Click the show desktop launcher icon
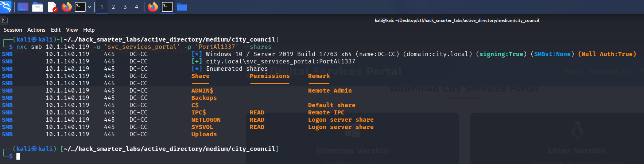Screen dimensions: 644x164 23,7
